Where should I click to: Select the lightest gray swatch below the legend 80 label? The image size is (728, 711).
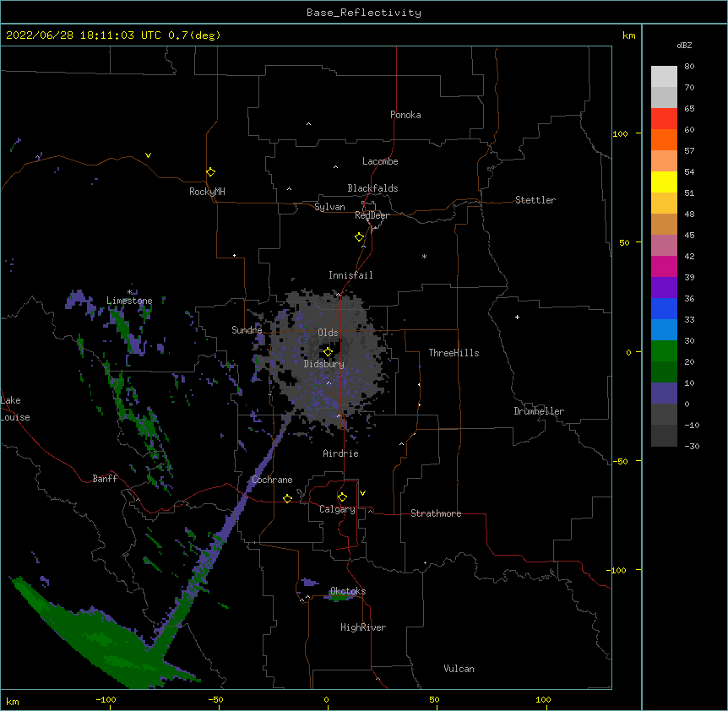click(x=664, y=77)
